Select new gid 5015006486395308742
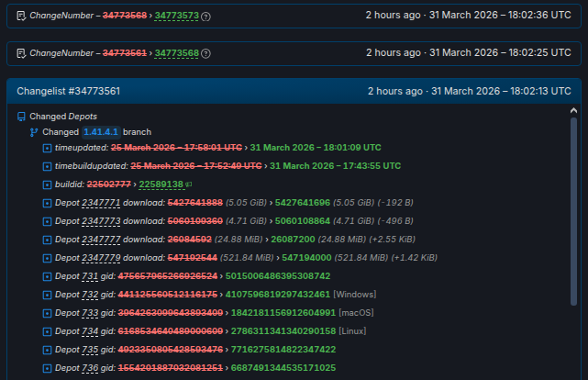Viewport: 588px width, 380px height. [x=278, y=276]
